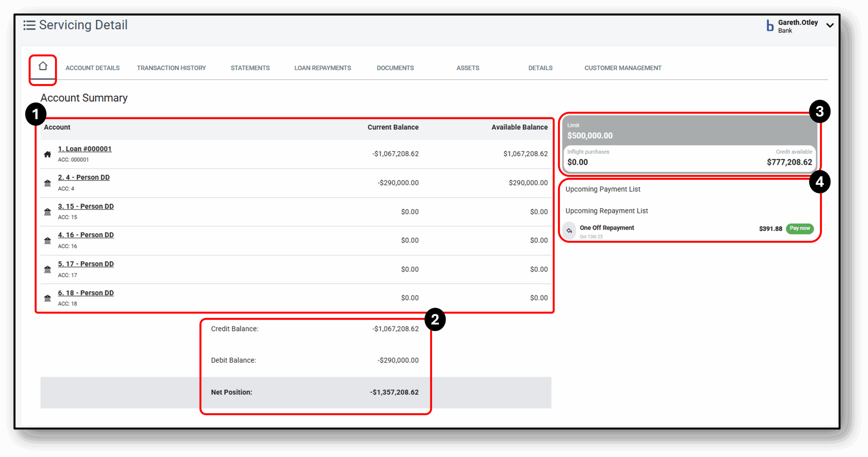The image size is (868, 457).
Task: Open the hamburger menu beside Servicing Detail
Action: 29,25
